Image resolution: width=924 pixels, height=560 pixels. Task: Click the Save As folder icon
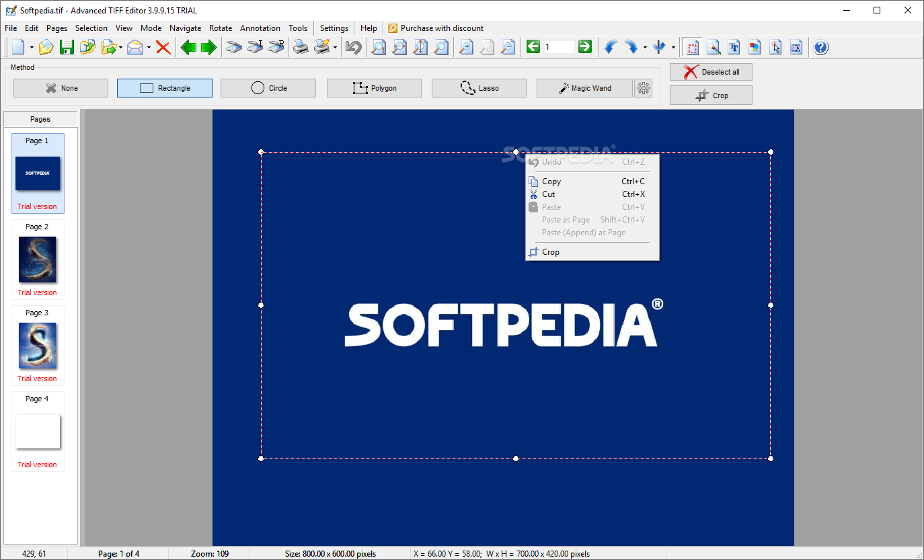point(87,47)
